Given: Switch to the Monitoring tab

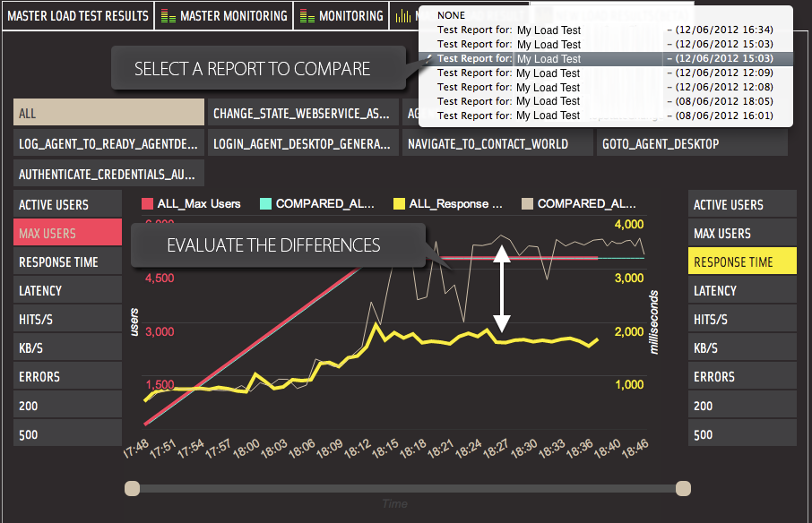Looking at the screenshot, I should tap(341, 16).
